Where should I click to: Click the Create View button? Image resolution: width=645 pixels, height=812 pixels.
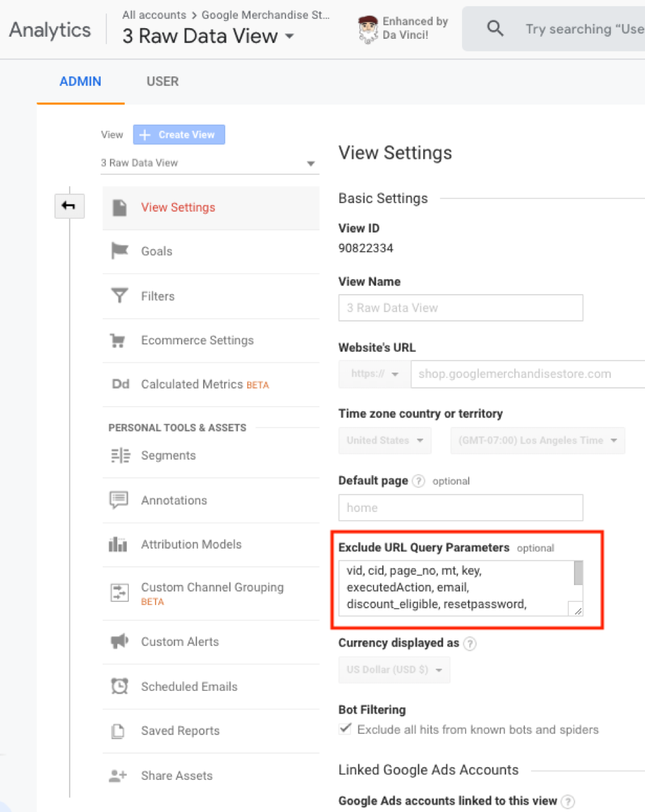pyautogui.click(x=178, y=134)
